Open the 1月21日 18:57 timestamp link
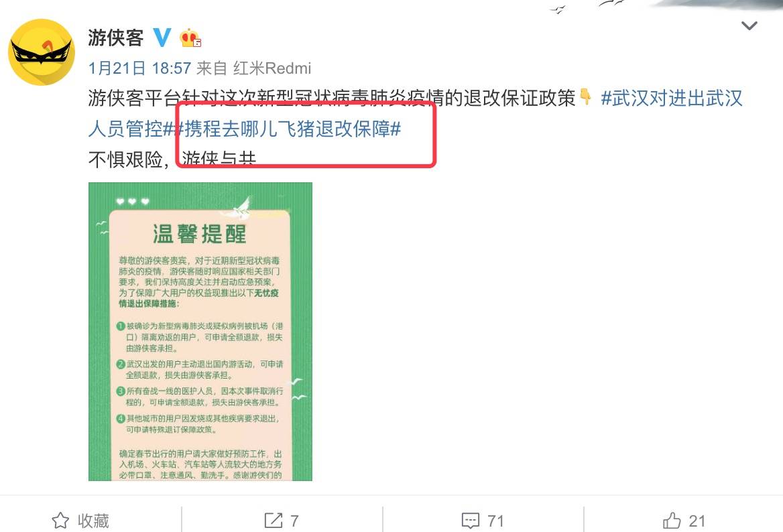This screenshot has width=783, height=532. click(x=140, y=68)
